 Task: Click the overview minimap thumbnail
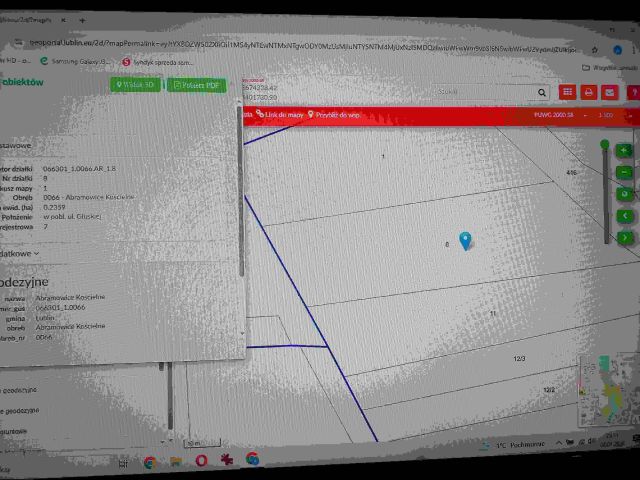pos(609,390)
